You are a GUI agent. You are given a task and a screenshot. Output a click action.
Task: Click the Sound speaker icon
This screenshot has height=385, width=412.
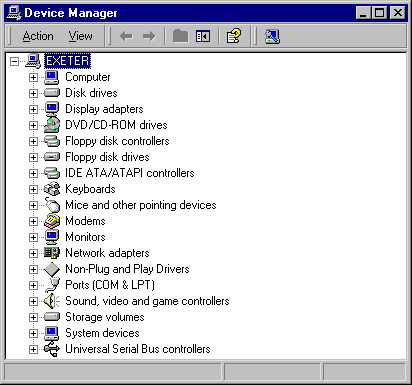tap(52, 301)
